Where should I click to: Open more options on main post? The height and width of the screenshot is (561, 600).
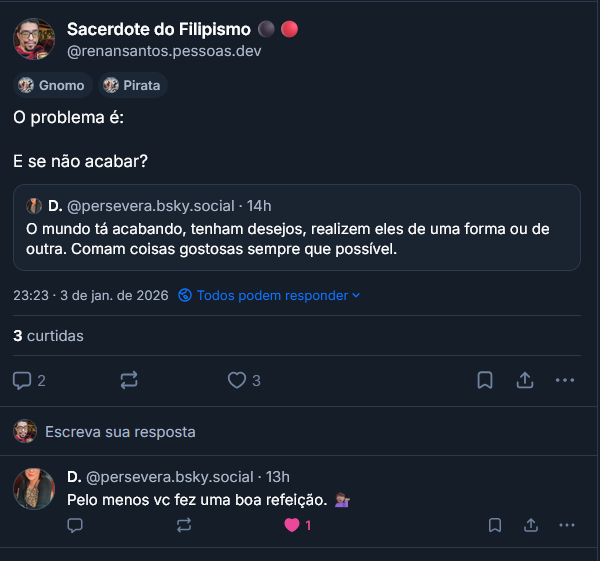(x=565, y=380)
